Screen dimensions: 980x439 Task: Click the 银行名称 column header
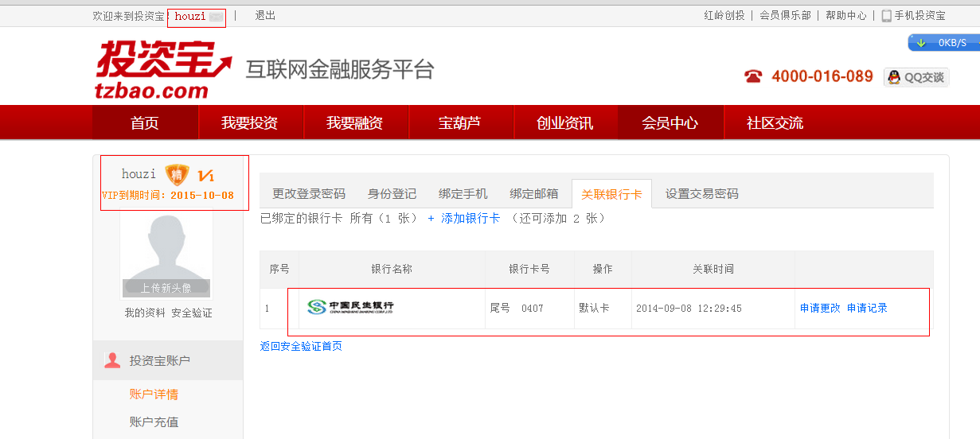tap(392, 269)
